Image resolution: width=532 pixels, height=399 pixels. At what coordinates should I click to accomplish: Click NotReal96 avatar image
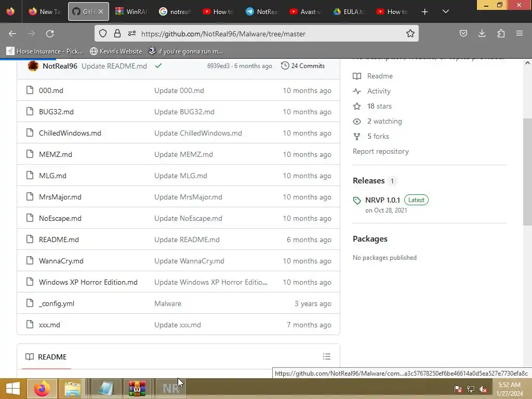[x=33, y=66]
